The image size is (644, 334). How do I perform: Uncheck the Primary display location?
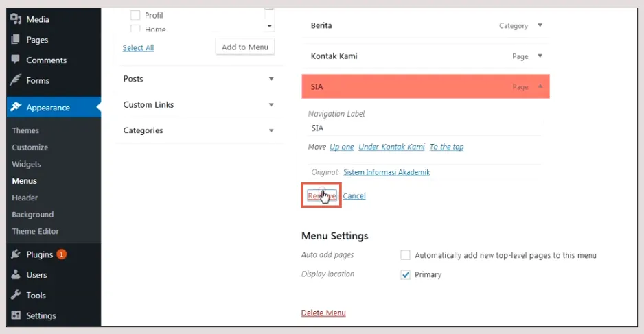(x=406, y=274)
